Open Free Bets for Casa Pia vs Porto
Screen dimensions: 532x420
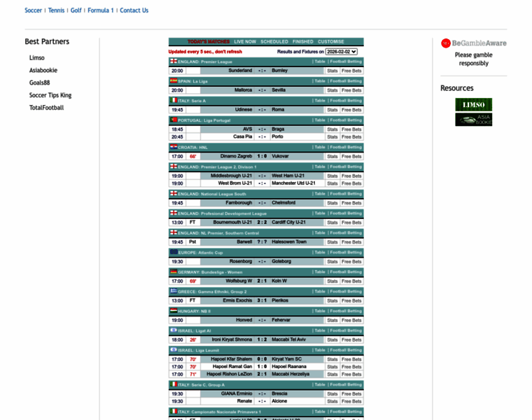[x=351, y=136]
